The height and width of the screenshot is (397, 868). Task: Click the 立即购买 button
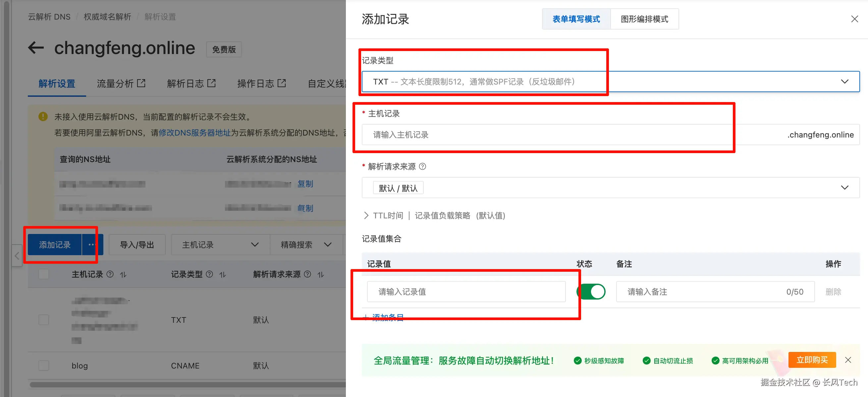tap(812, 360)
